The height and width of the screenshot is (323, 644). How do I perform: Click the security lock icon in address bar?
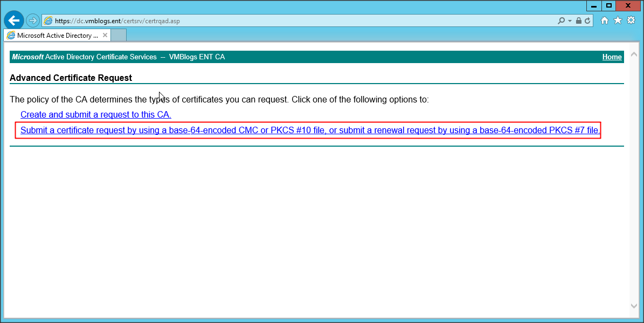point(578,20)
